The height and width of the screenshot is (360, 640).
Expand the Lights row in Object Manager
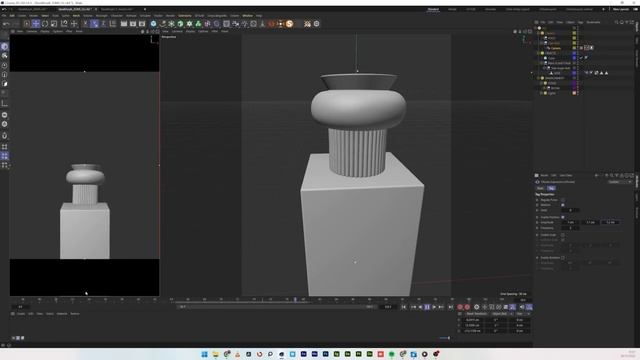click(542, 93)
